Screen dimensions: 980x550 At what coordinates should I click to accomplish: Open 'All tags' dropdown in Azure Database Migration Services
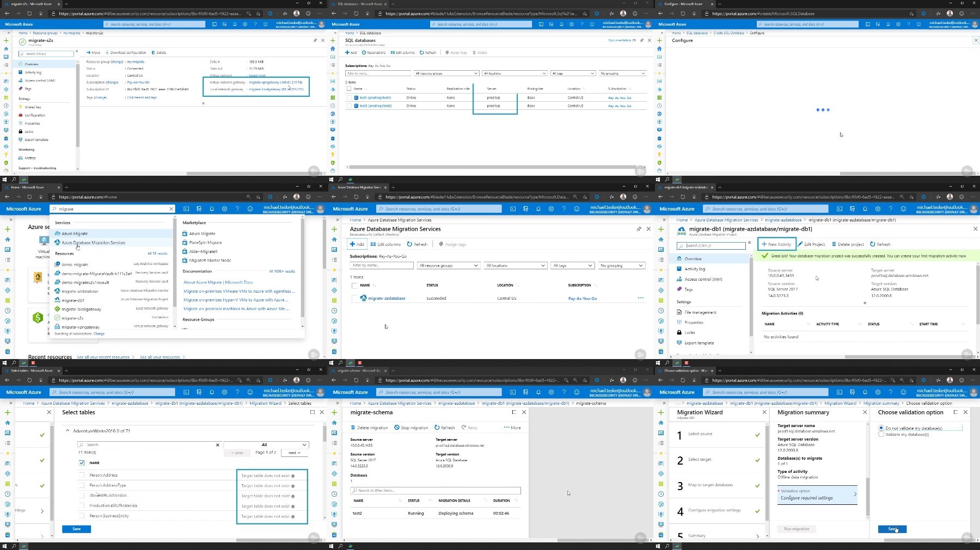572,265
